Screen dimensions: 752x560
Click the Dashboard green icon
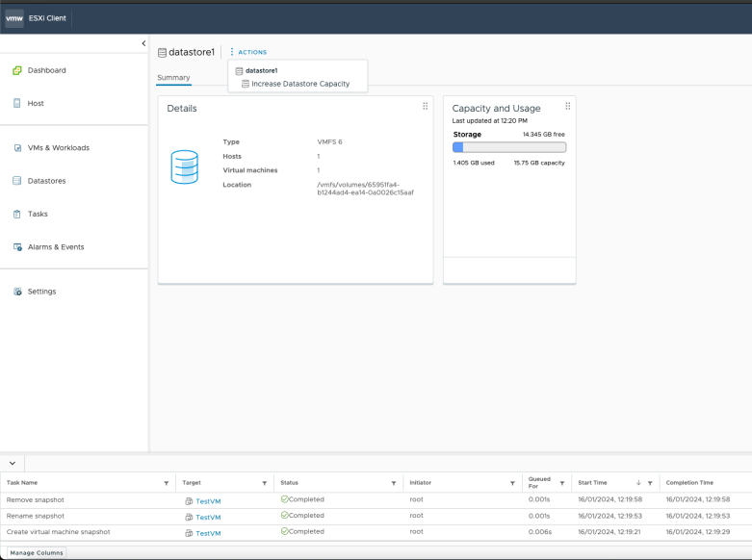click(16, 70)
